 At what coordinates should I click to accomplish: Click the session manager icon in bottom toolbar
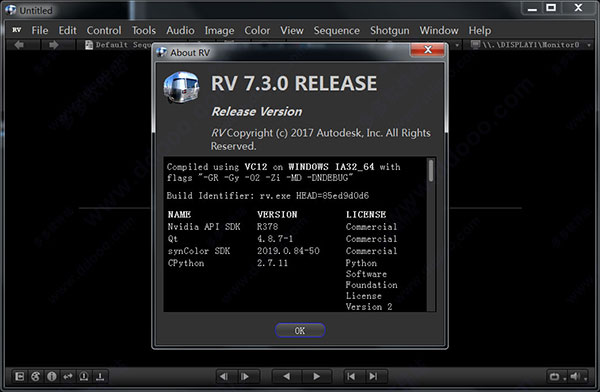[19, 377]
